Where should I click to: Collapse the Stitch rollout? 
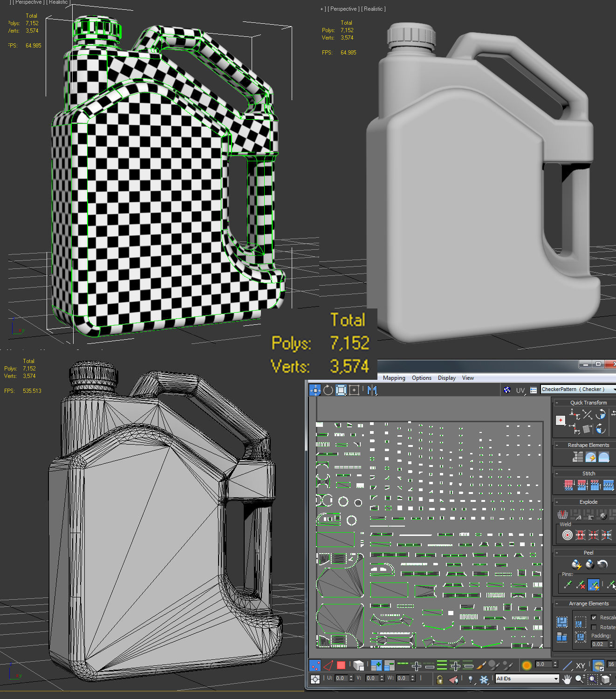coord(557,473)
